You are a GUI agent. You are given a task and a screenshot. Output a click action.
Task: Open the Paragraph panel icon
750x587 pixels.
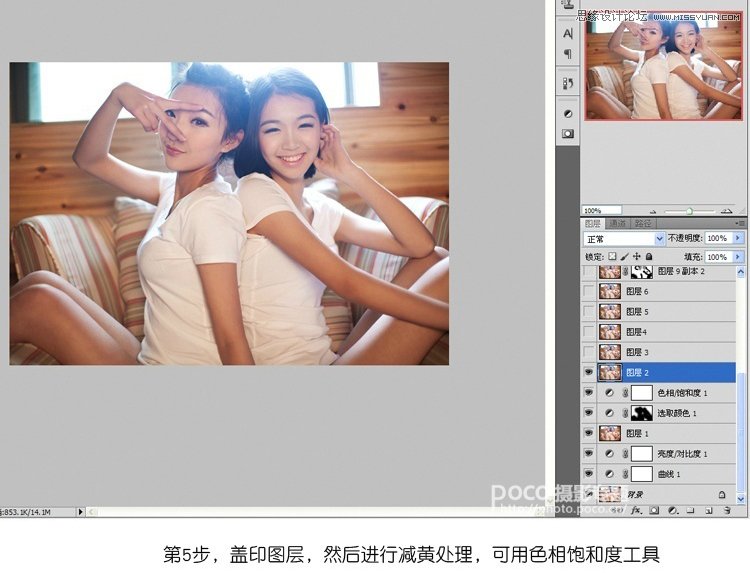(x=568, y=54)
